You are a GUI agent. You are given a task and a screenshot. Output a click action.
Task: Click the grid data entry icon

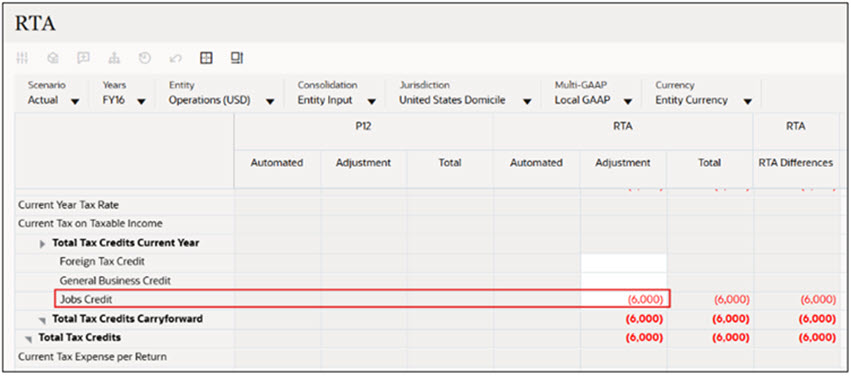206,58
